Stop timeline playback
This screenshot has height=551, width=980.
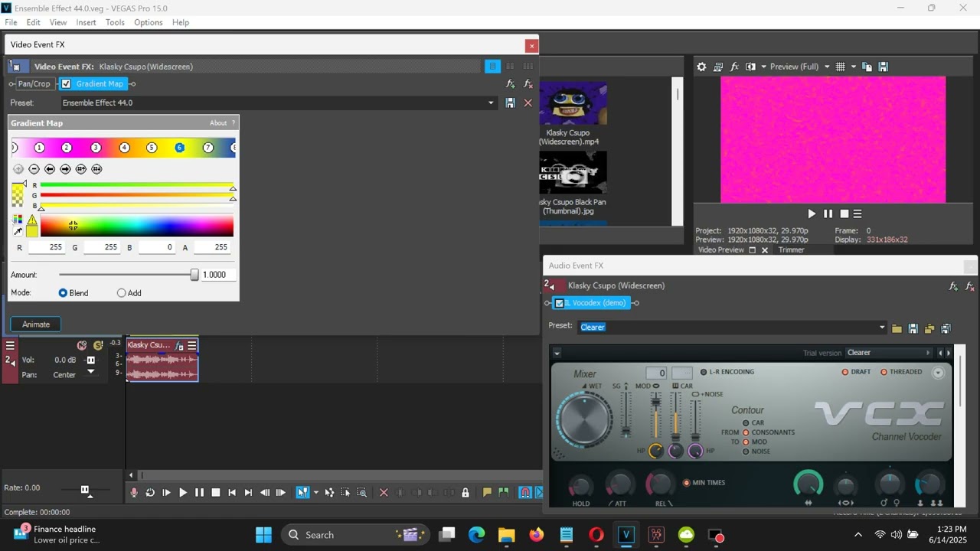[x=216, y=493]
